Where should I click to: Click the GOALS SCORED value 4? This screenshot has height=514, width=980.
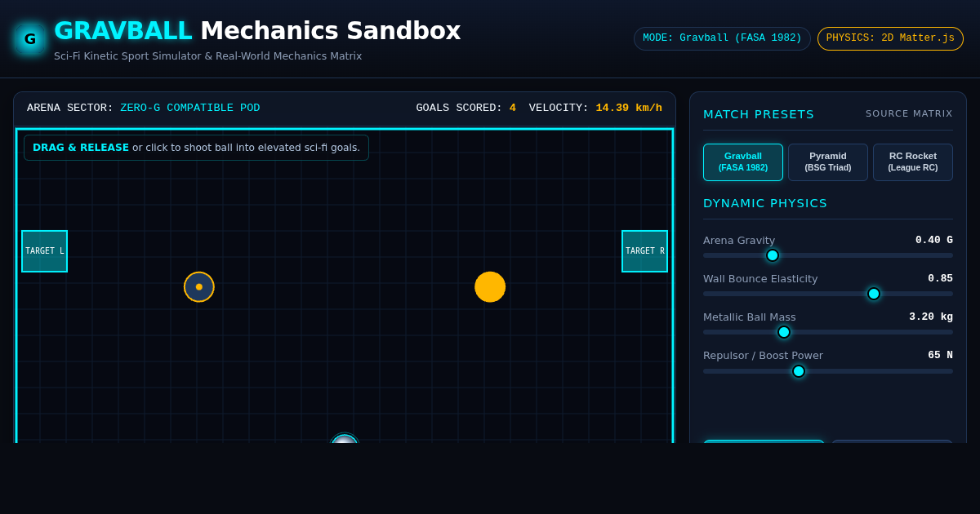[x=513, y=108]
